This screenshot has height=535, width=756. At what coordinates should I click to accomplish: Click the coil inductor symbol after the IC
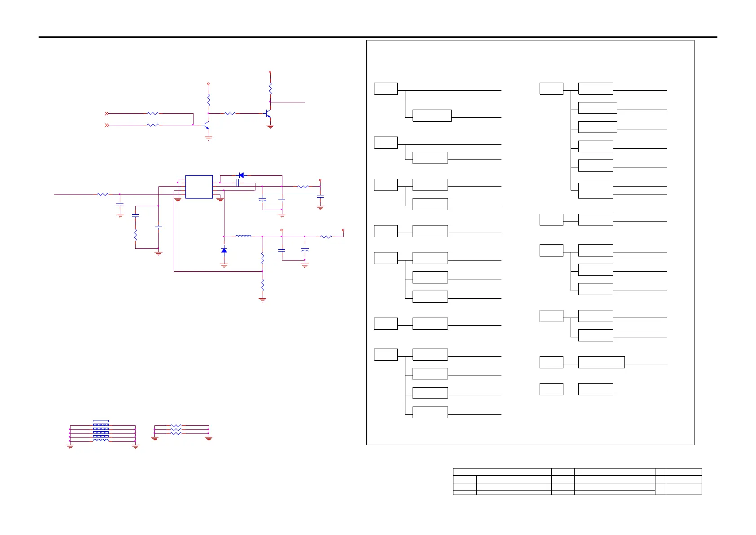(x=243, y=236)
